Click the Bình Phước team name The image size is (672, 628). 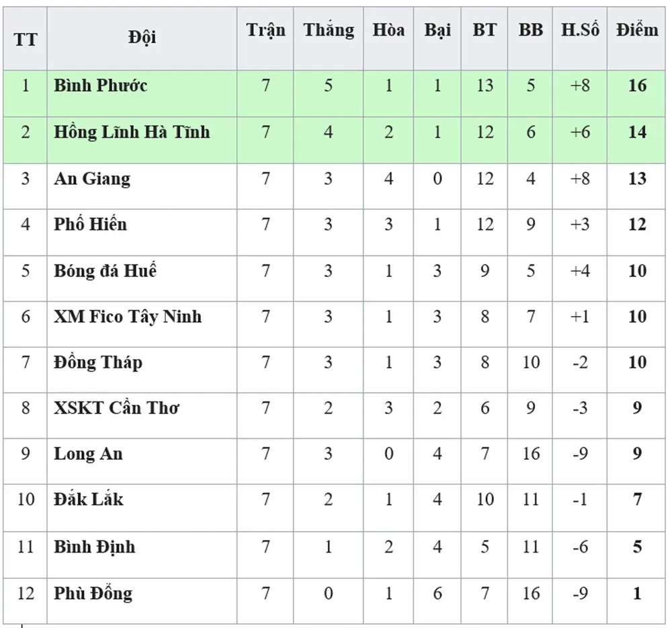pos(101,86)
